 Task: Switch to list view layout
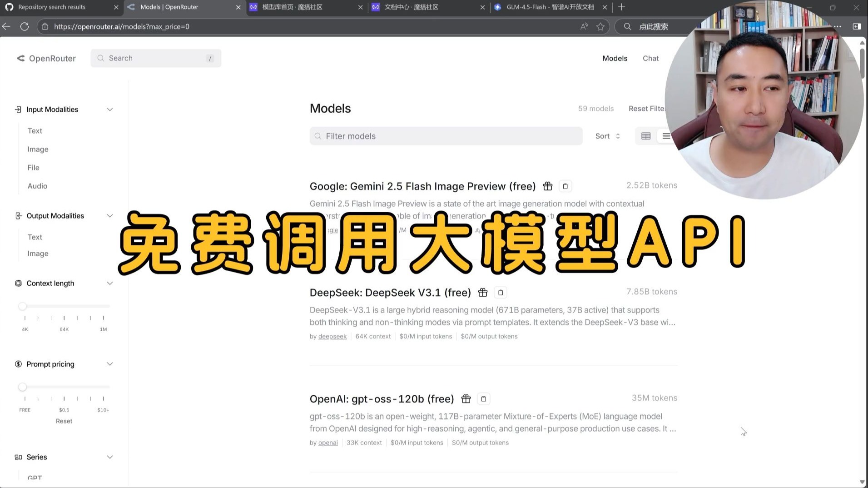click(666, 136)
